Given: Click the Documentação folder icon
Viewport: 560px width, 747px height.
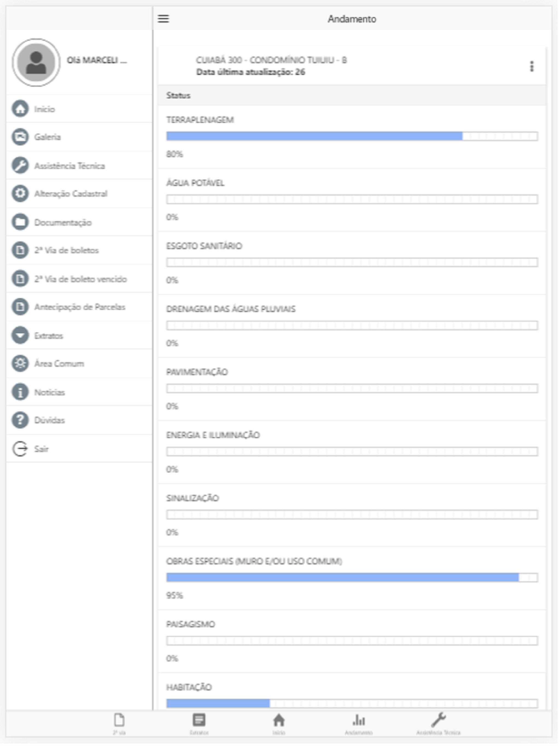Looking at the screenshot, I should [x=20, y=222].
